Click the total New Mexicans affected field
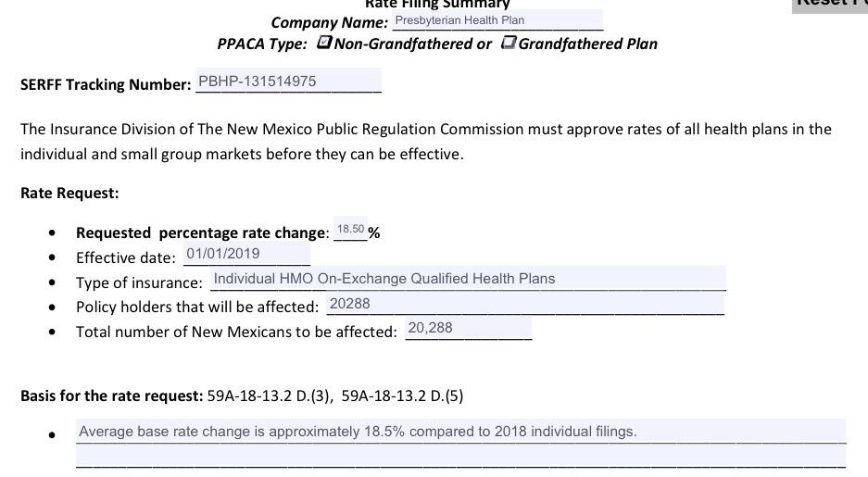This screenshot has height=477, width=868. coord(468,328)
